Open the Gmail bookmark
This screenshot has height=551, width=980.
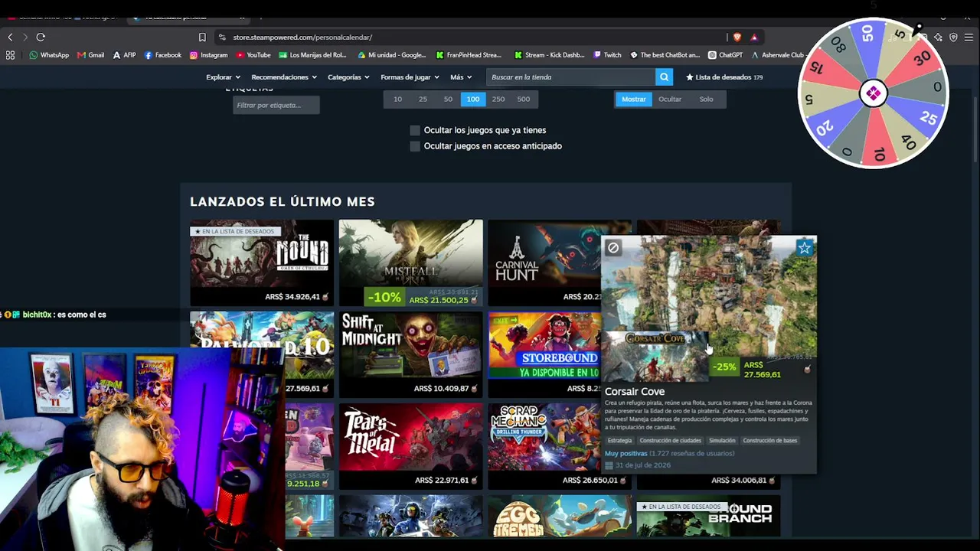[x=91, y=55]
